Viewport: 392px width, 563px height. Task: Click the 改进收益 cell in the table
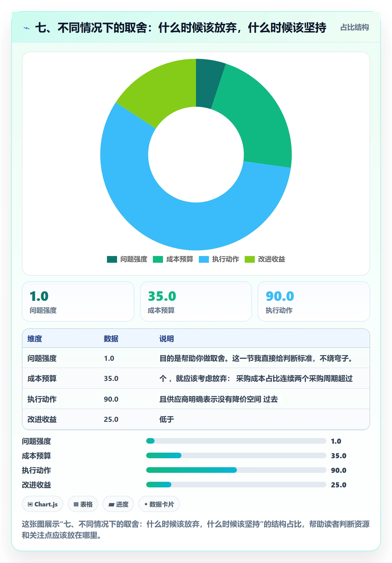42,419
